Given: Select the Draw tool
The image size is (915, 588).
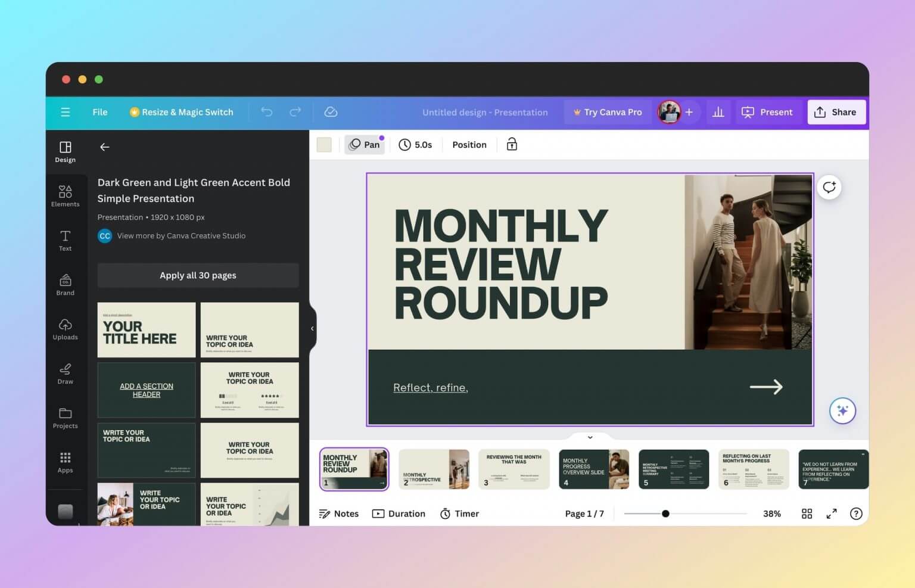Looking at the screenshot, I should [x=65, y=373].
